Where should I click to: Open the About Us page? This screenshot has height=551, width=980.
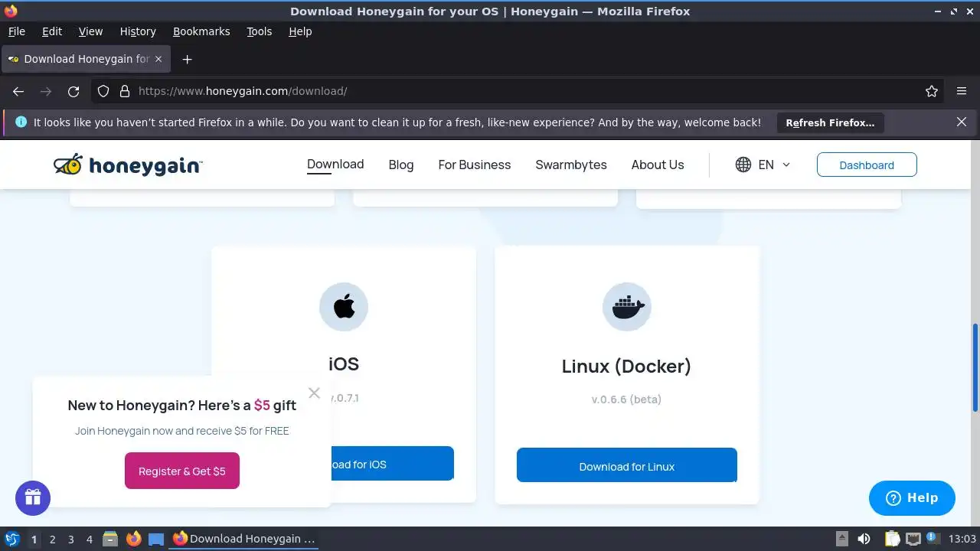point(658,165)
